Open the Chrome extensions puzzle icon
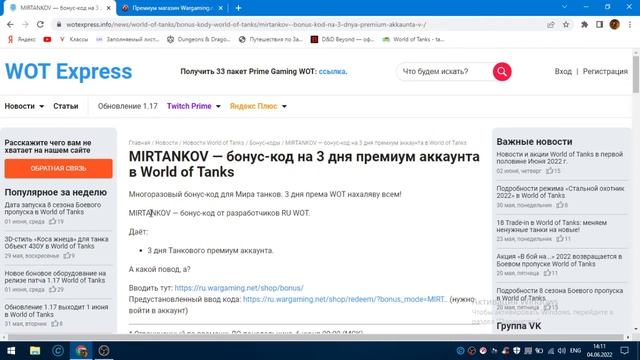640x360 pixels. [x=584, y=24]
